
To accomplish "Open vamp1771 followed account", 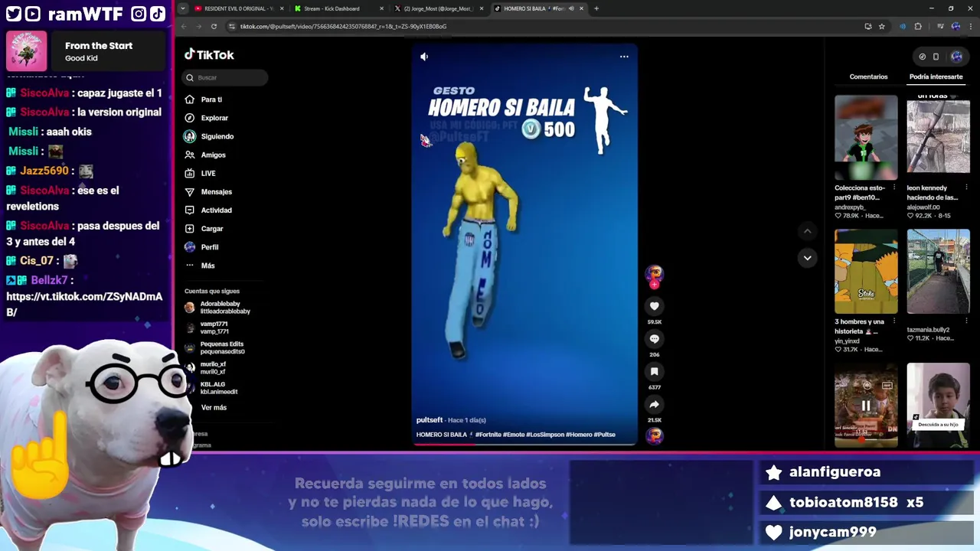I will (207, 328).
